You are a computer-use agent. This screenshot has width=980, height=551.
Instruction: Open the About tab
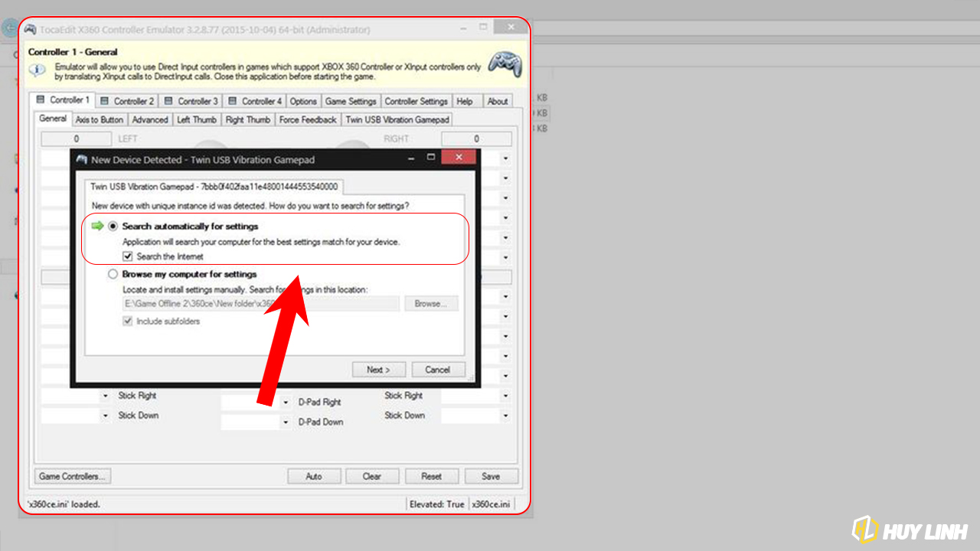coord(498,101)
